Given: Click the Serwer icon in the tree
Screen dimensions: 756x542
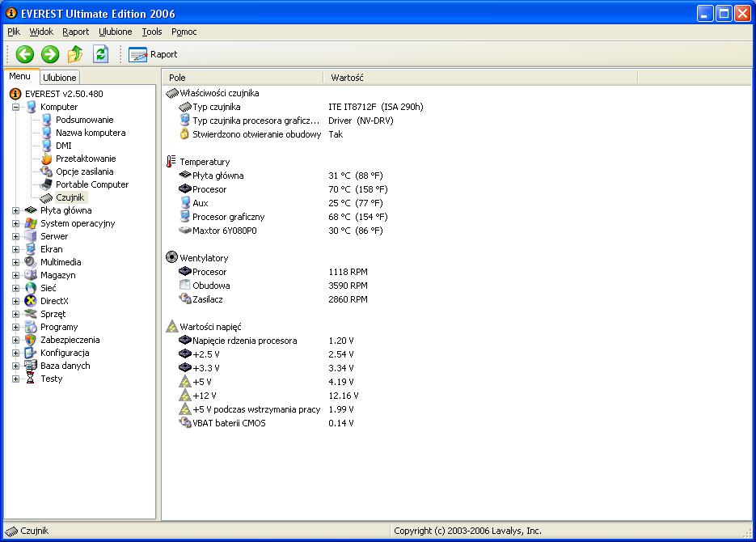Looking at the screenshot, I should [x=31, y=236].
